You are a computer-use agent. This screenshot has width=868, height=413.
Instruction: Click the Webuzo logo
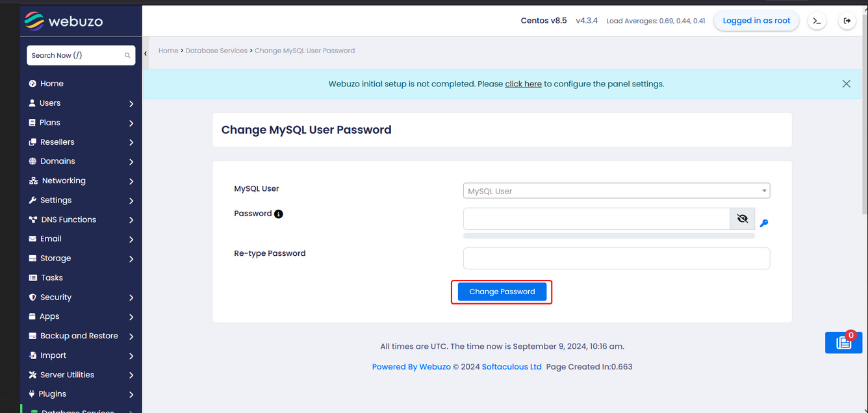pyautogui.click(x=64, y=21)
